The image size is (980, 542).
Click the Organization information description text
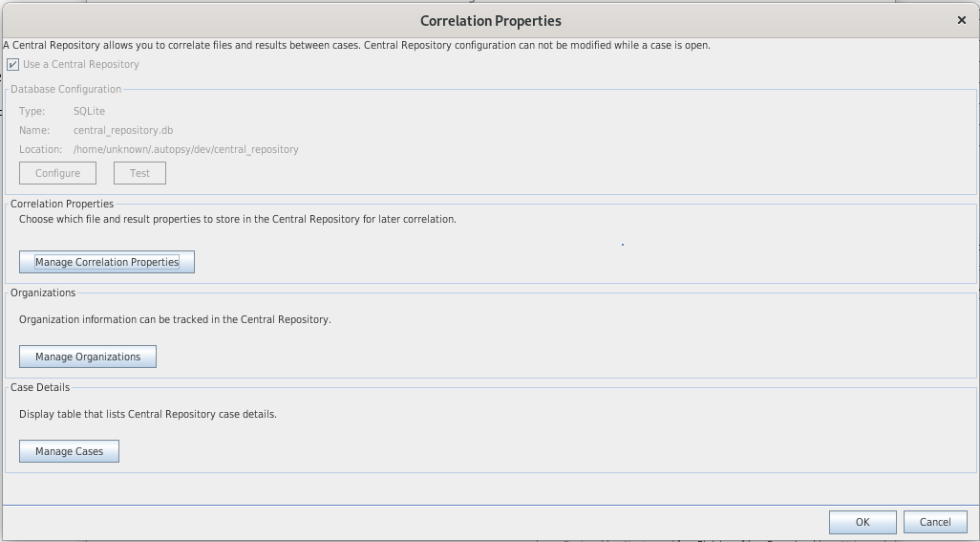(175, 319)
